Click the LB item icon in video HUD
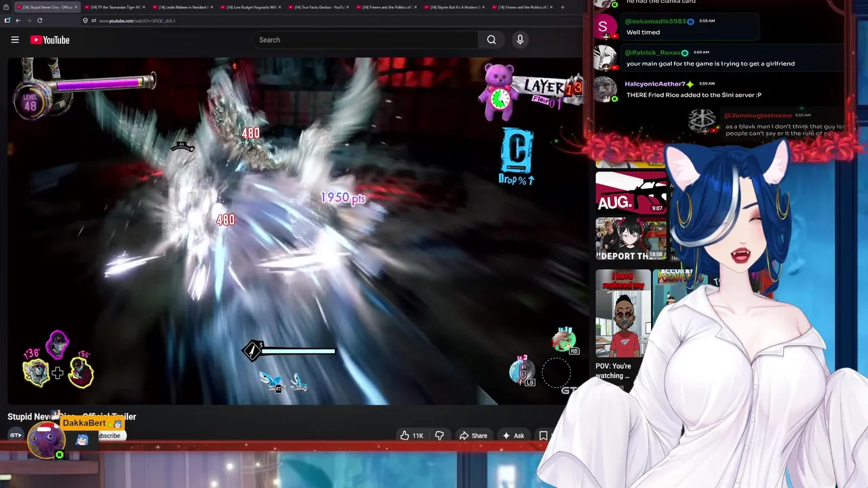The image size is (868, 488). point(522,371)
